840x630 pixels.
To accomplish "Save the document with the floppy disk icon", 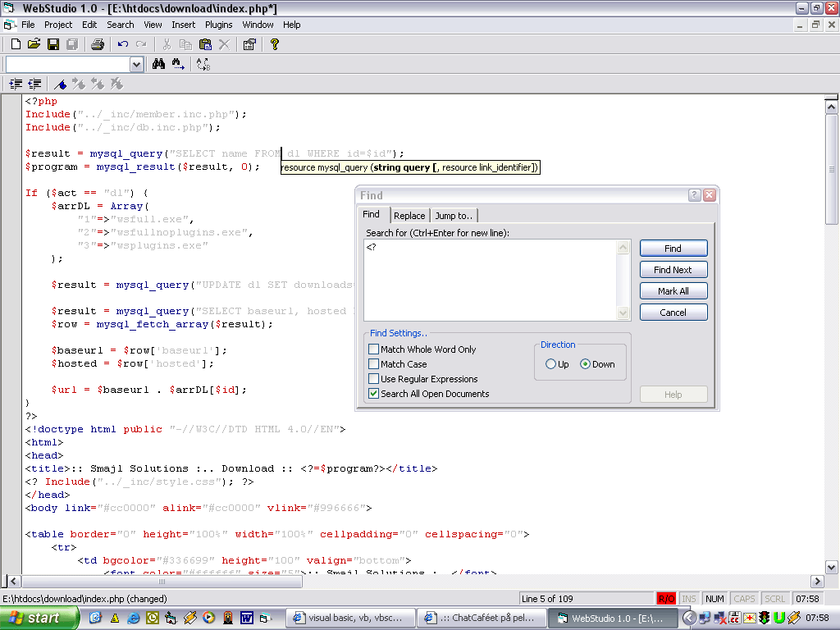I will click(x=52, y=44).
